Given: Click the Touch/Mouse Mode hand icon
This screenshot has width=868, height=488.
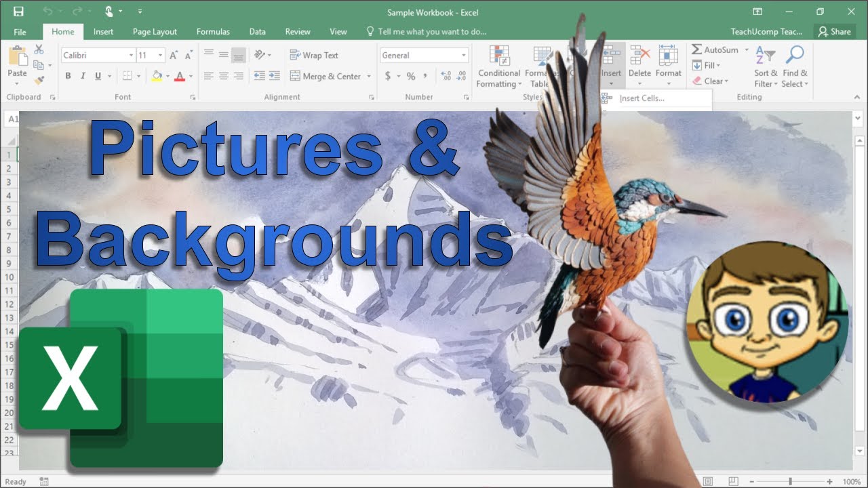Looking at the screenshot, I should [x=108, y=12].
